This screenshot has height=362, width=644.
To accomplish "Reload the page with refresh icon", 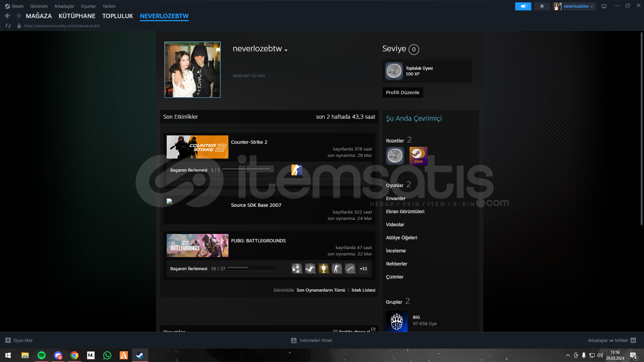I will 8,26.
